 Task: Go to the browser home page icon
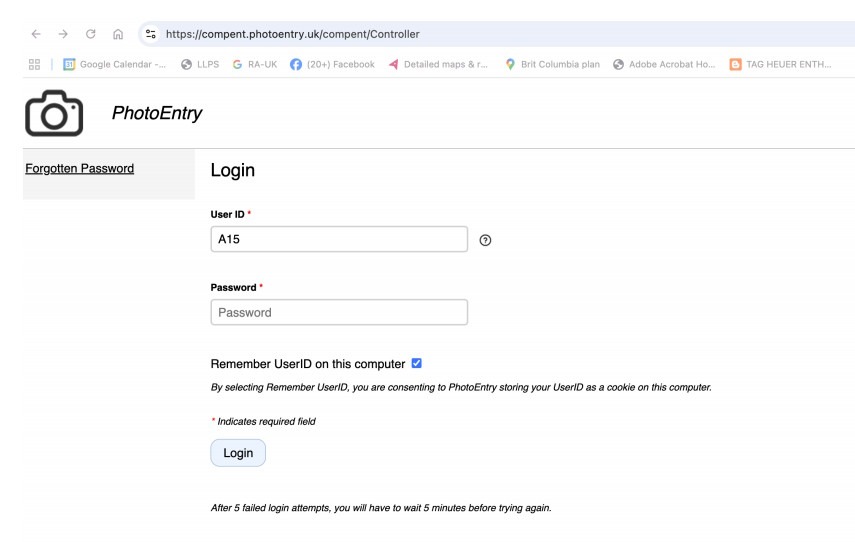(x=118, y=34)
